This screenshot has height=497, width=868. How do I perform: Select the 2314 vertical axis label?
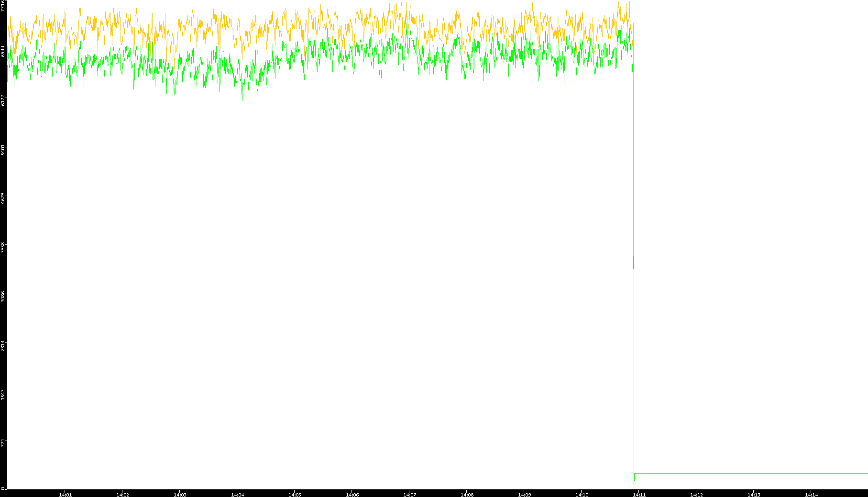[3, 346]
